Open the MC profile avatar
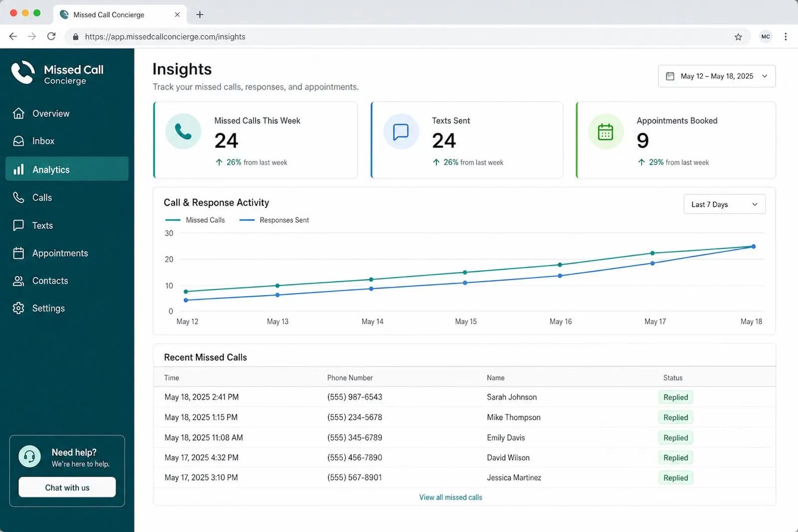The width and height of the screenshot is (798, 532). [766, 36]
